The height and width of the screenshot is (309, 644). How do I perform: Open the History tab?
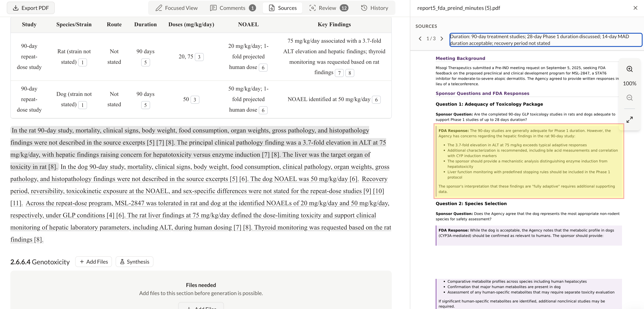(375, 8)
